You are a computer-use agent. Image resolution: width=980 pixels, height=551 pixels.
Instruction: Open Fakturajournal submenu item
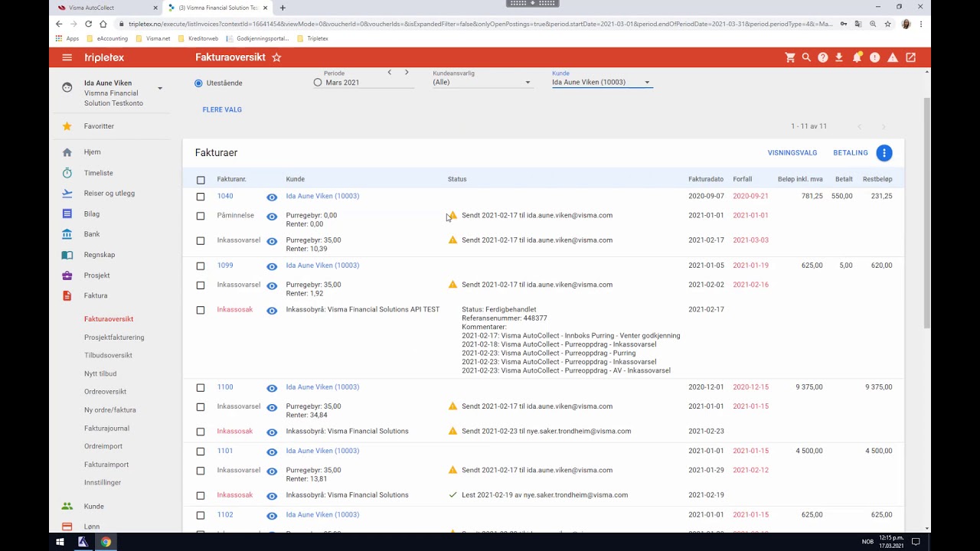pos(106,429)
